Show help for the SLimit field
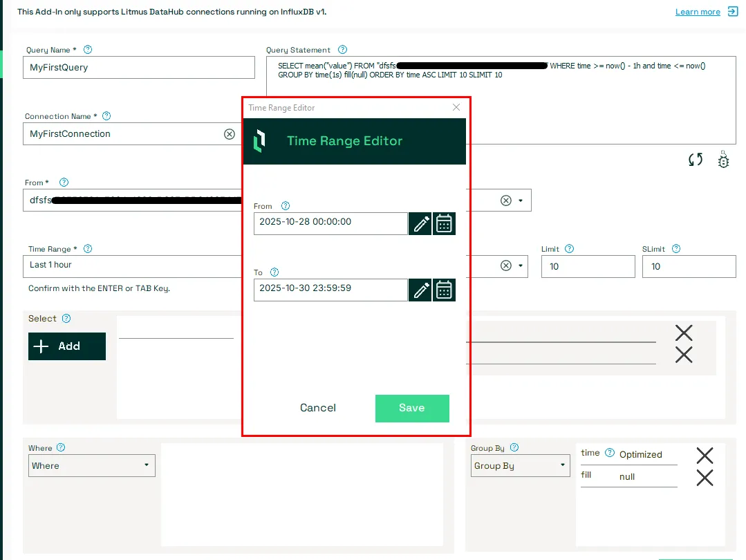 tap(676, 248)
